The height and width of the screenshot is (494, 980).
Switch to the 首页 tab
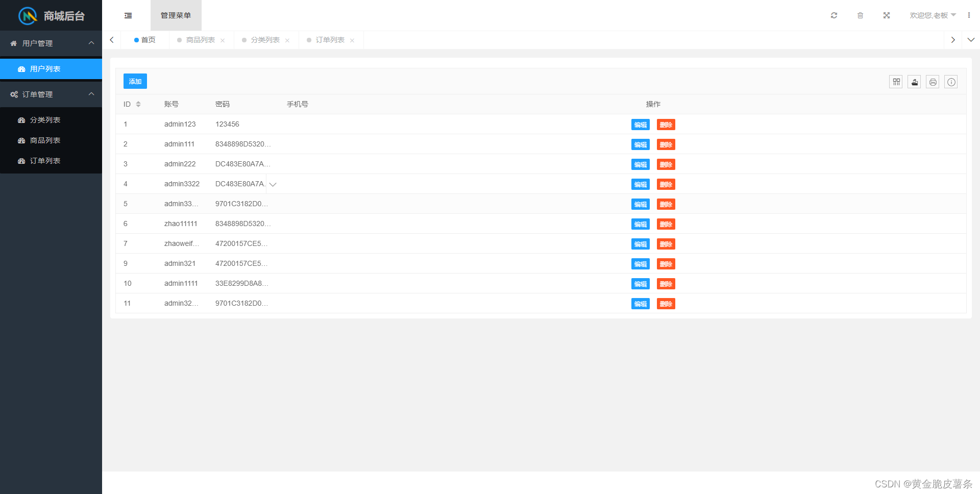click(x=145, y=40)
